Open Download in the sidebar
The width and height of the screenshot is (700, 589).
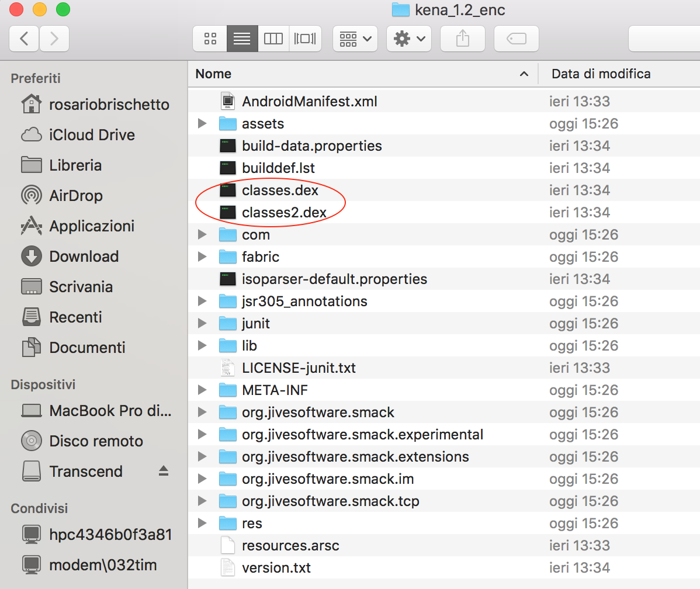(x=84, y=257)
